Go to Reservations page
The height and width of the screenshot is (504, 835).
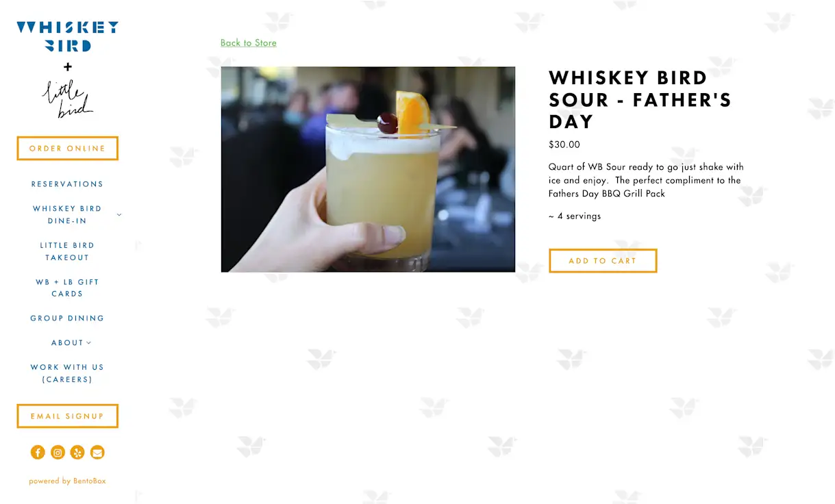[x=67, y=184]
